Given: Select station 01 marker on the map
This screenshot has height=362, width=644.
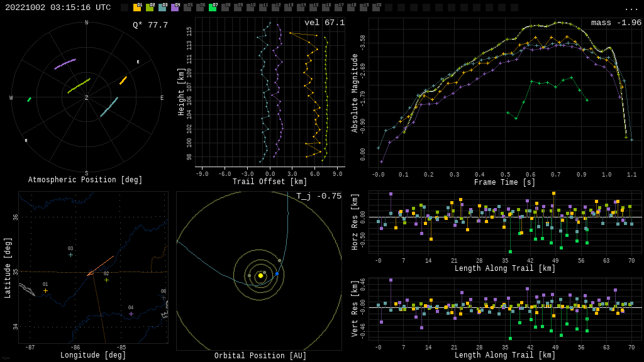Looking at the screenshot, I should (45, 290).
